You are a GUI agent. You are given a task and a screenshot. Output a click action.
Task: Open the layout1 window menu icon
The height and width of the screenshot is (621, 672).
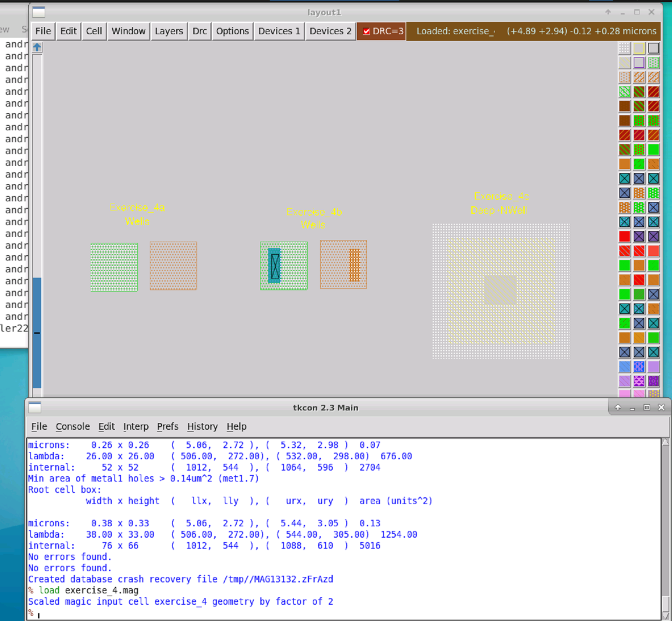tap(39, 12)
